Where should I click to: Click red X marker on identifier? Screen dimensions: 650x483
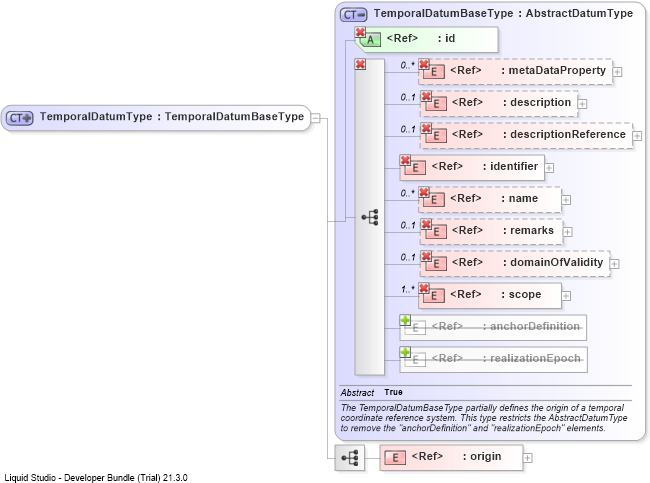(405, 160)
